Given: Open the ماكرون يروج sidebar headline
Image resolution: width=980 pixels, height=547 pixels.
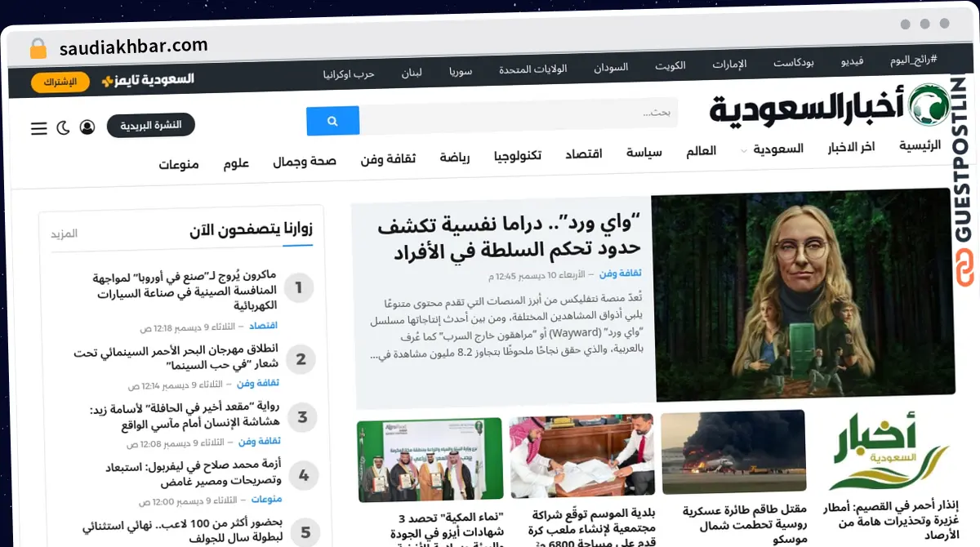Looking at the screenshot, I should pos(185,290).
